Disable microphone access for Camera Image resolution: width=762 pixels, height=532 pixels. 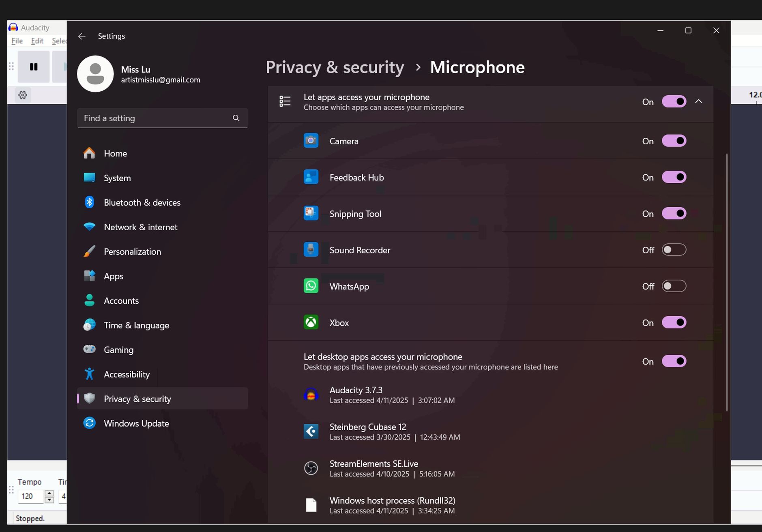[674, 141]
